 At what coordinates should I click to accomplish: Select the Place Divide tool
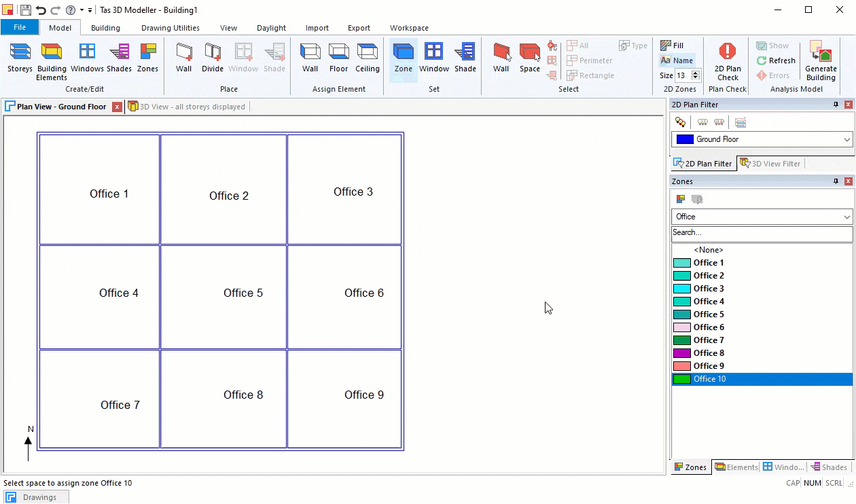point(213,58)
